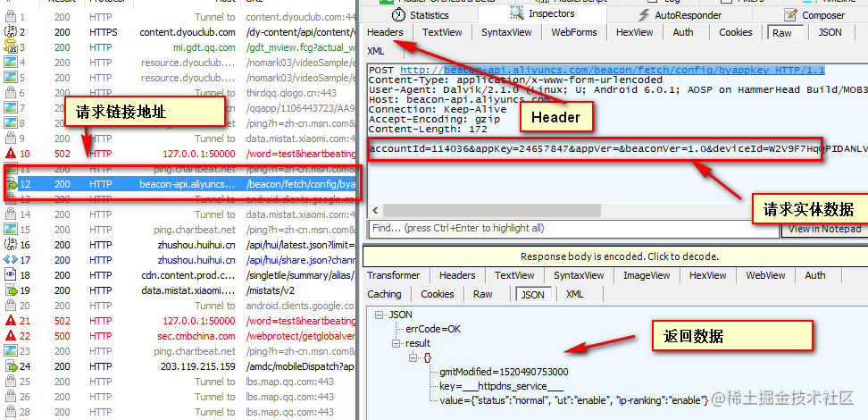The width and height of the screenshot is (868, 420).
Task: Click the image icon of session 7
Action: click(11, 108)
